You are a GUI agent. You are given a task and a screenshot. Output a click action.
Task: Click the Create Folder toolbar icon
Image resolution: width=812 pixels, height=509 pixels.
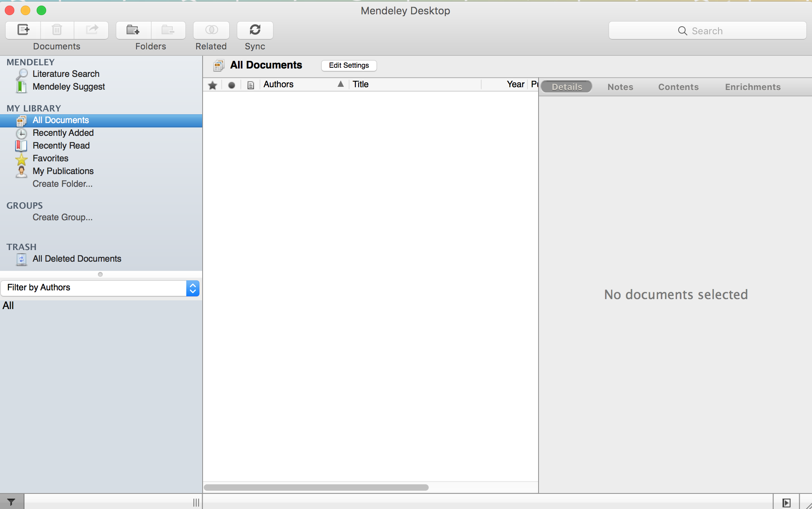point(133,30)
